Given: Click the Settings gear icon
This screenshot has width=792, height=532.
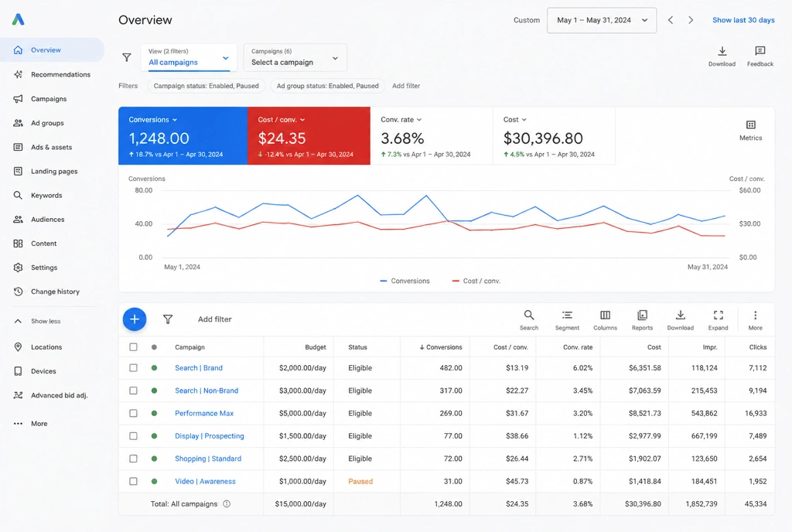Looking at the screenshot, I should pyautogui.click(x=19, y=268).
